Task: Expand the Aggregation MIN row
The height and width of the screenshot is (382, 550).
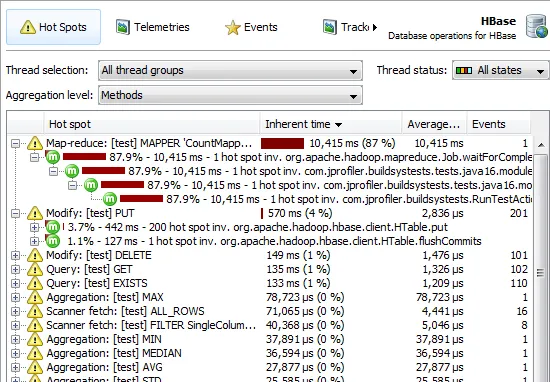Action: tap(15, 339)
